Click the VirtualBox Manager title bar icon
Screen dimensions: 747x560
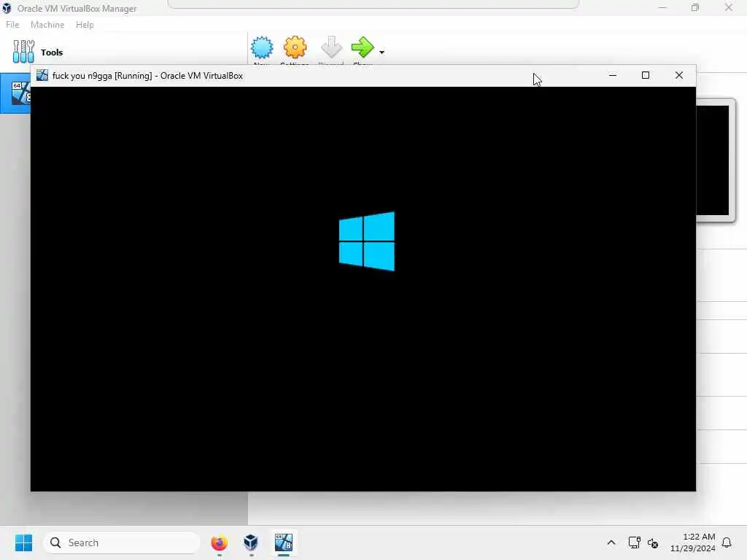tap(7, 8)
